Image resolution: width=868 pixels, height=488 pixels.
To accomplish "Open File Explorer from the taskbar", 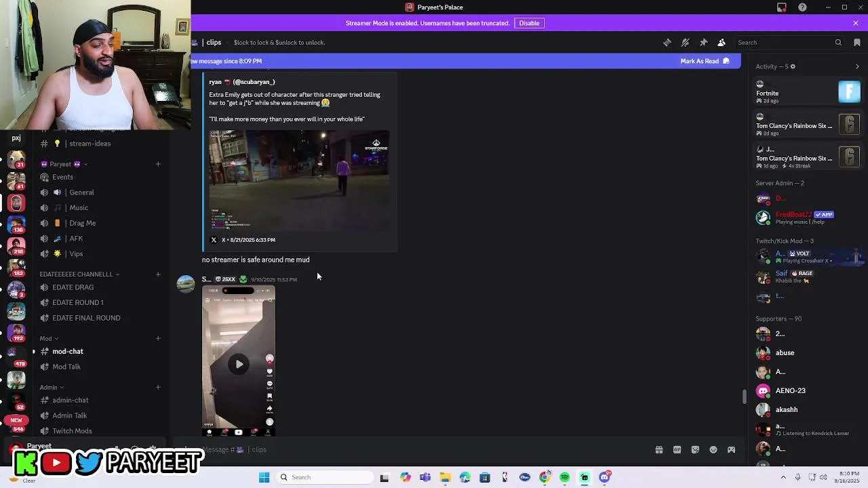I will point(445,477).
